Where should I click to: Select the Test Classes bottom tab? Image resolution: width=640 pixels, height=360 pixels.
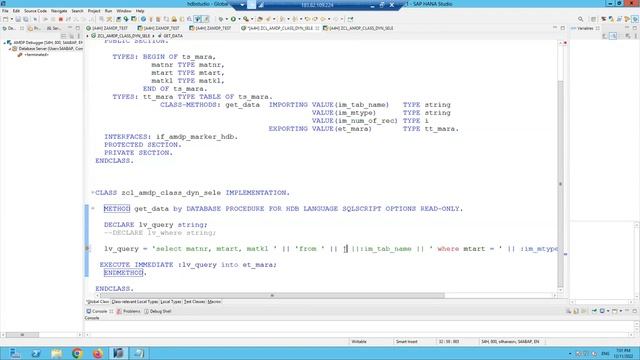[194, 302]
